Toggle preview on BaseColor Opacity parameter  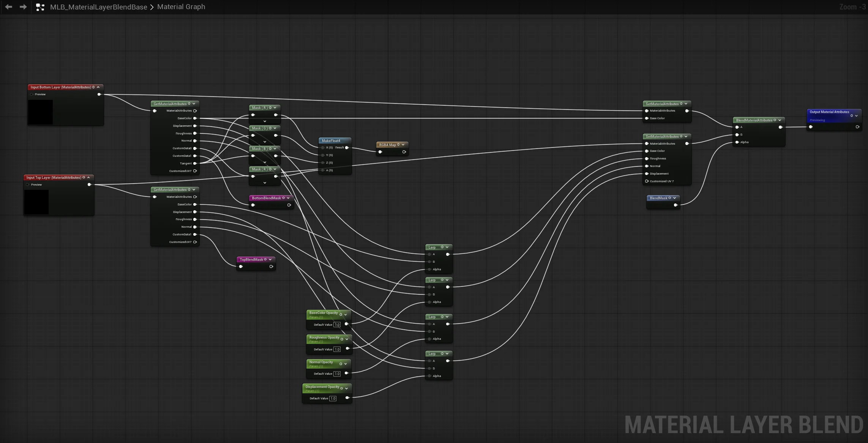click(341, 315)
